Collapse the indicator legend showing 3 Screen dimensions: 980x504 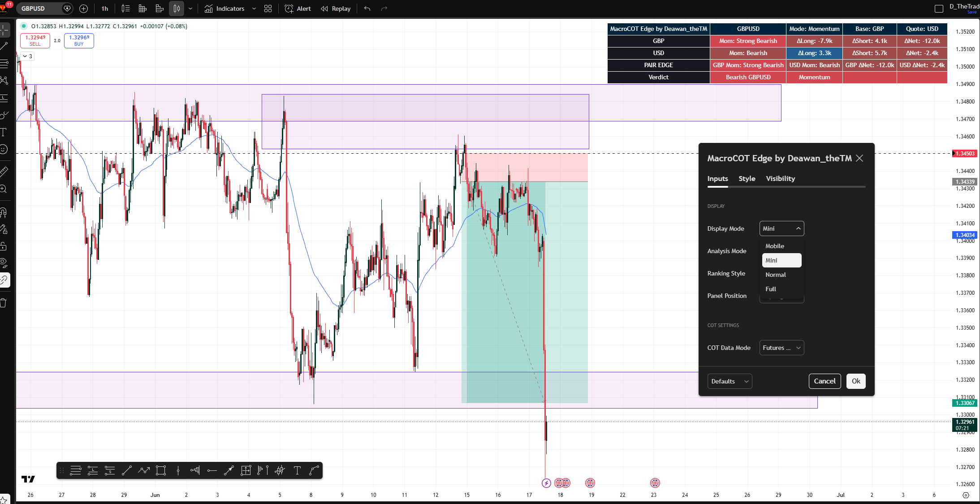pyautogui.click(x=27, y=56)
